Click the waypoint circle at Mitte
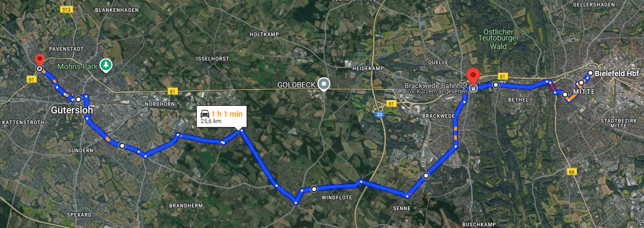Screen dimensions: 644x228 [x=565, y=95]
